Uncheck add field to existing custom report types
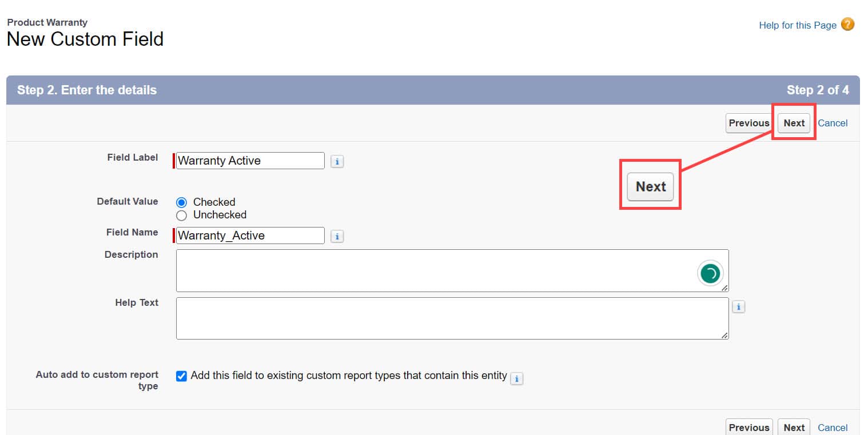Screen dimensions: 868x435 pyautogui.click(x=181, y=376)
